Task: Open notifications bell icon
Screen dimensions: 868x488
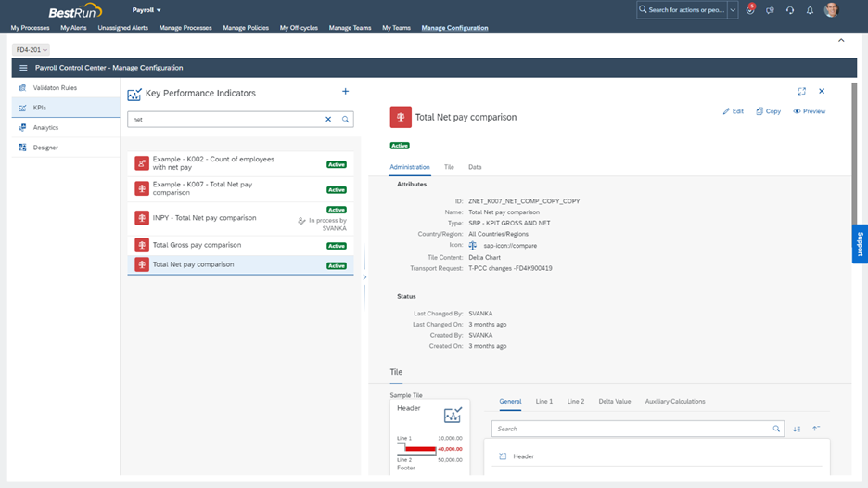Action: coord(810,10)
